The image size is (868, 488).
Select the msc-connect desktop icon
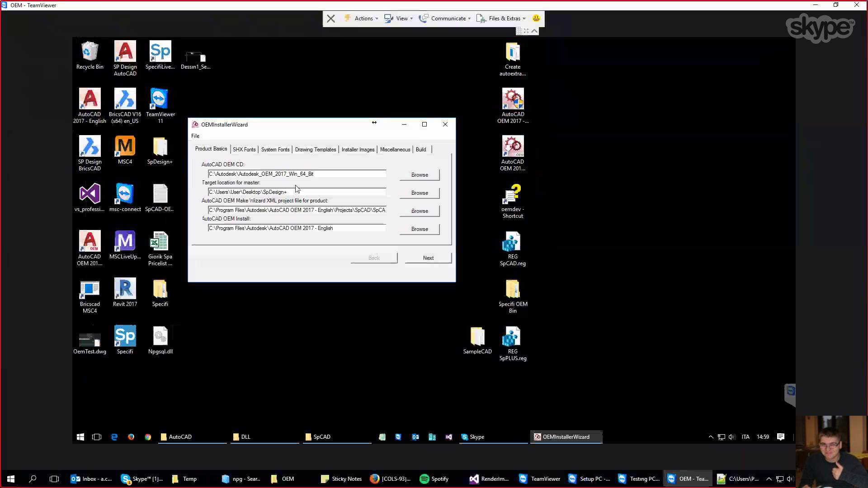pyautogui.click(x=125, y=198)
